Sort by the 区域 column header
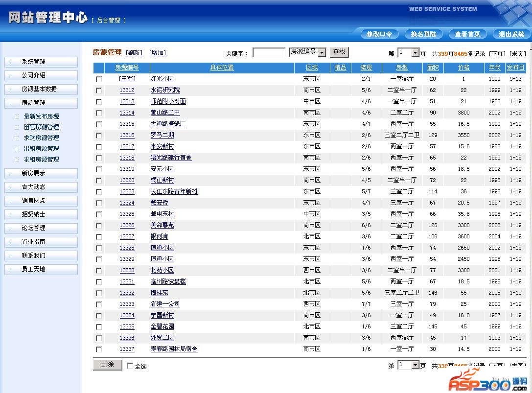 coord(312,68)
